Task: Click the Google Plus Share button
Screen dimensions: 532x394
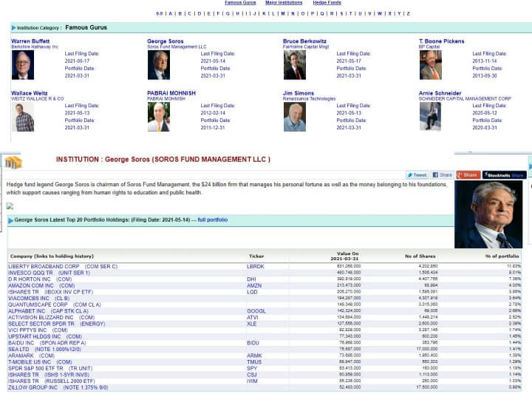Action: [468, 174]
